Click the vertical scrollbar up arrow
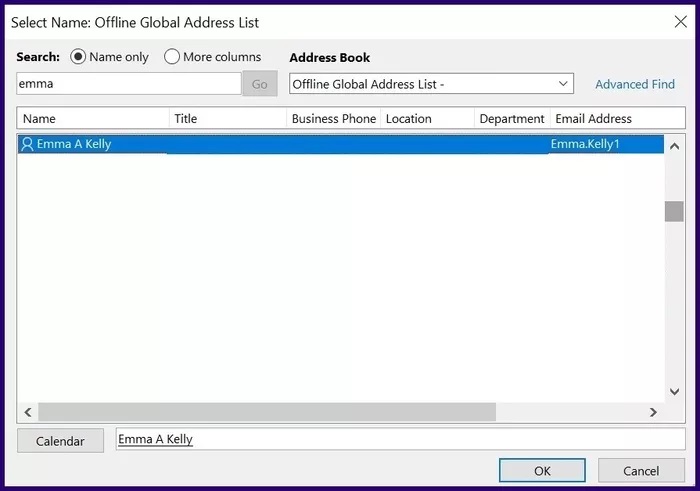This screenshot has height=491, width=700. [x=675, y=146]
